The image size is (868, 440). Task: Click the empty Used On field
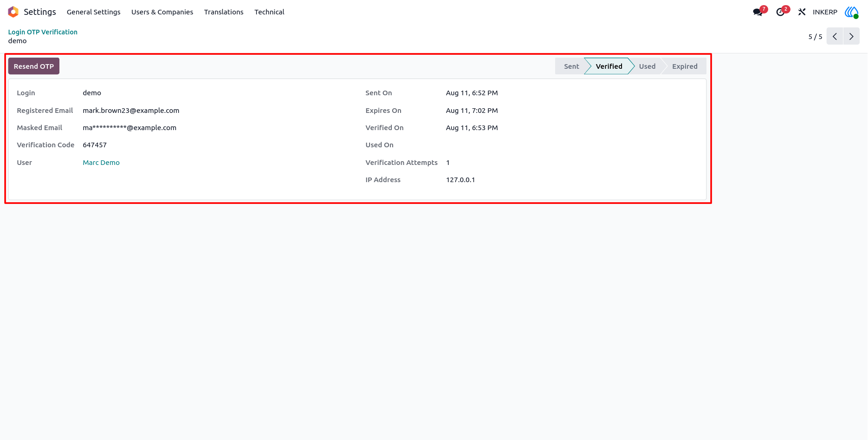tap(571, 145)
